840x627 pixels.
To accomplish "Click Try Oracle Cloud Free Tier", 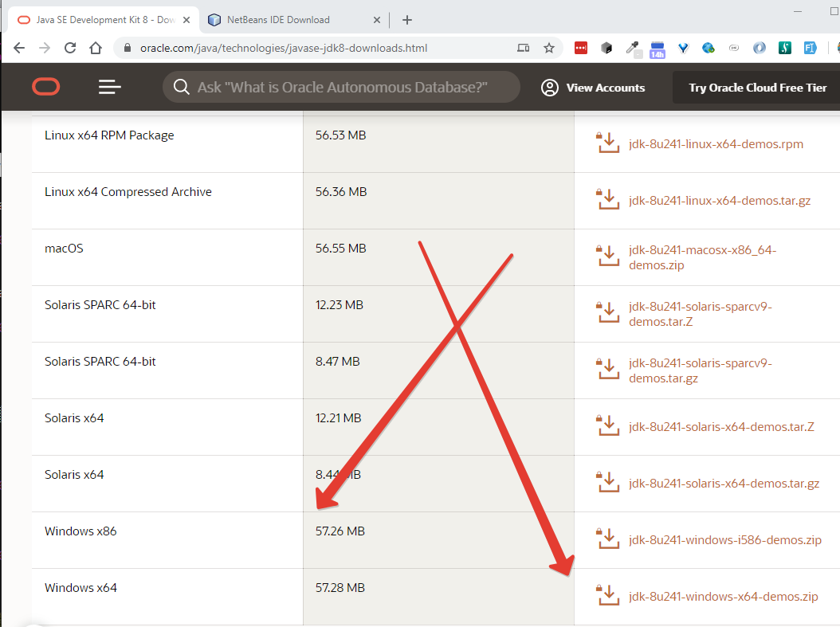I will tap(757, 88).
